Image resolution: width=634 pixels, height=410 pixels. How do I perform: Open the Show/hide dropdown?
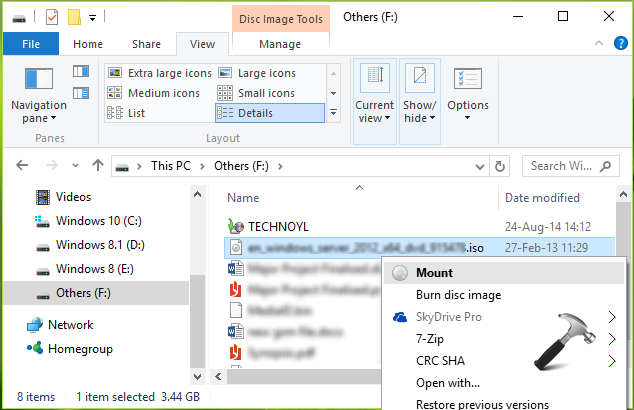pyautogui.click(x=420, y=101)
